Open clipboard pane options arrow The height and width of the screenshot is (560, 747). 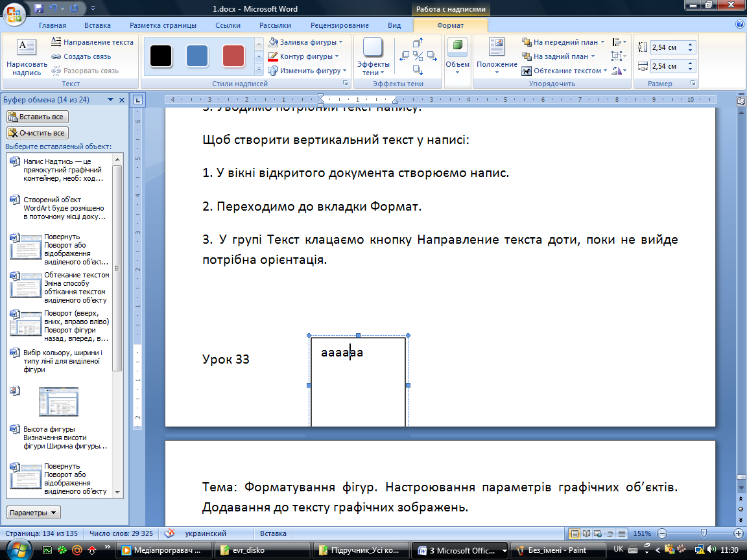(x=110, y=100)
